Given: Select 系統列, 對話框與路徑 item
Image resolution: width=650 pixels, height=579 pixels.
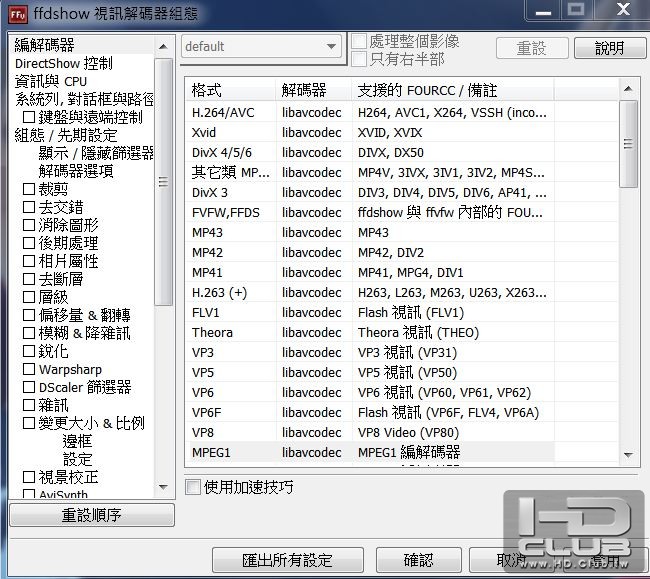Looking at the screenshot, I should coord(84,99).
